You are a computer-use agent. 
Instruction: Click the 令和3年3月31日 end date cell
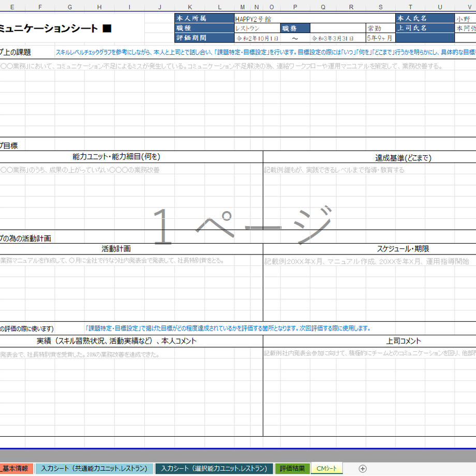338,38
